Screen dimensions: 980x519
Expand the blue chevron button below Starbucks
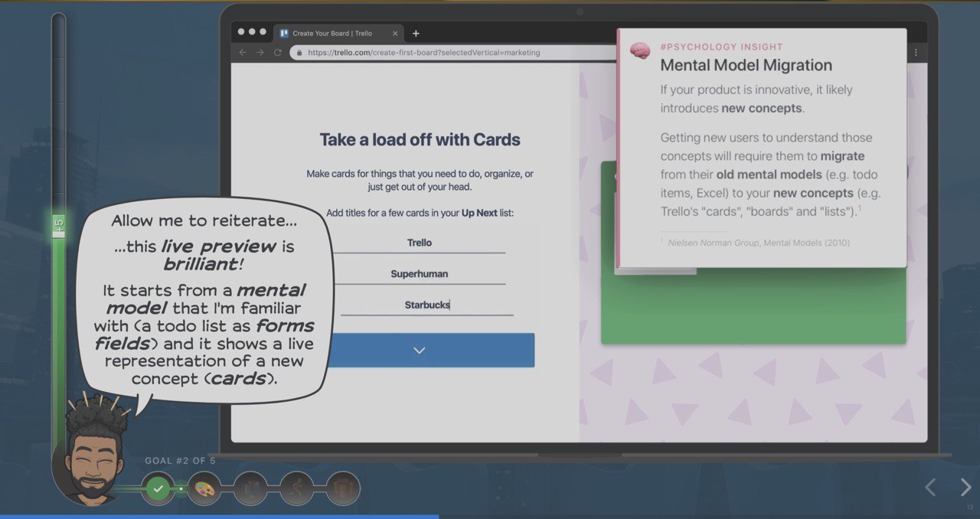pos(419,350)
